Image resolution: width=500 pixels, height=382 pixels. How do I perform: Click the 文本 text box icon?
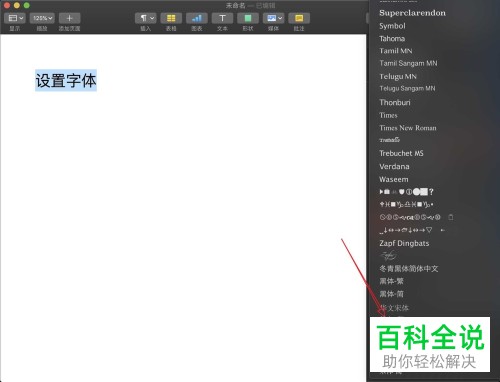pos(222,18)
